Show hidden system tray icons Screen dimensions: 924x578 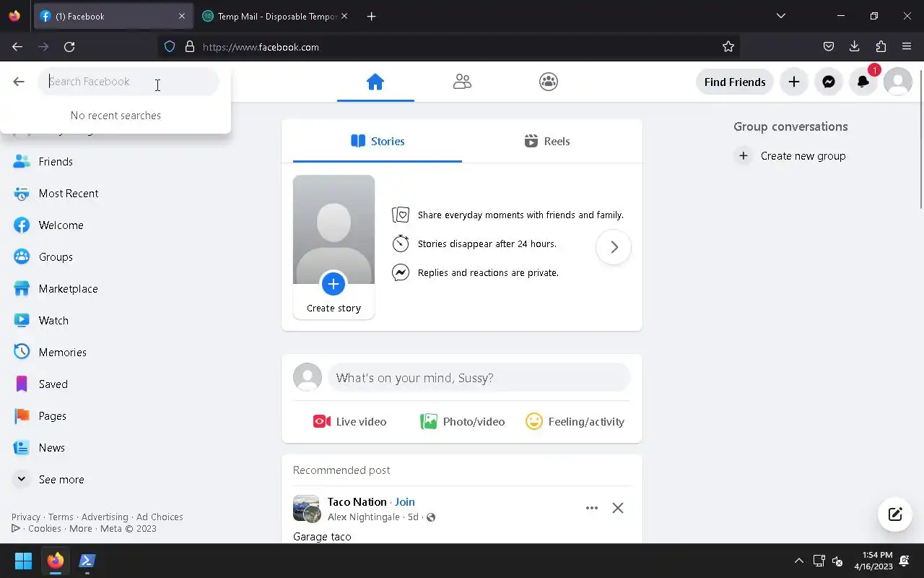[x=799, y=561]
